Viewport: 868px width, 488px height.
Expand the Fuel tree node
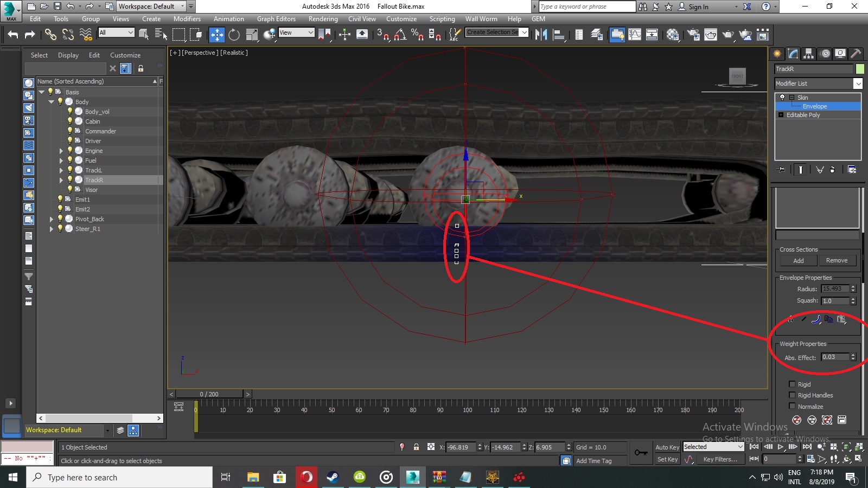point(61,160)
